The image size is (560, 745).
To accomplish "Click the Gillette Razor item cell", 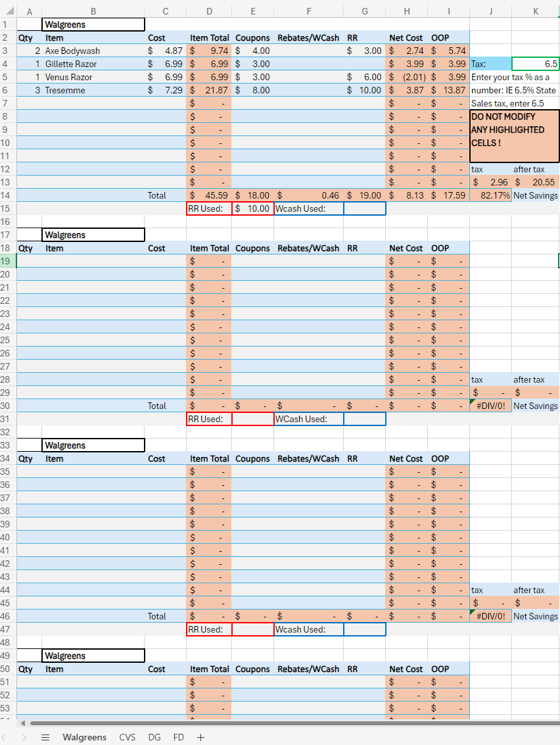I will (x=93, y=64).
